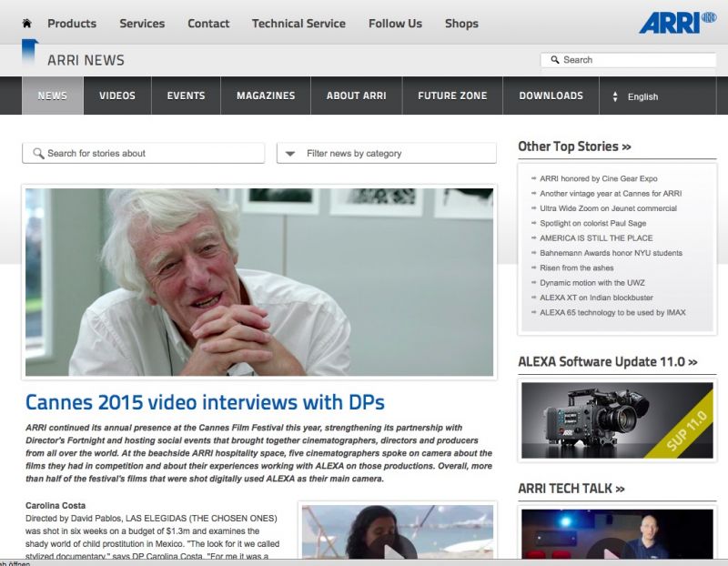Play the Carolina Costa interview video
The width and height of the screenshot is (728, 566).
pos(392,551)
